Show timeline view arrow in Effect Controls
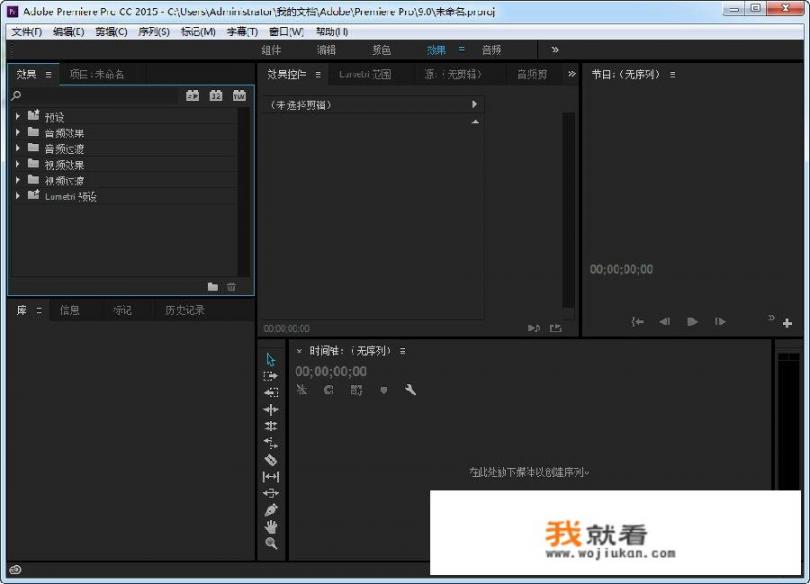Screen dimensions: 810x584 pyautogui.click(x=474, y=104)
